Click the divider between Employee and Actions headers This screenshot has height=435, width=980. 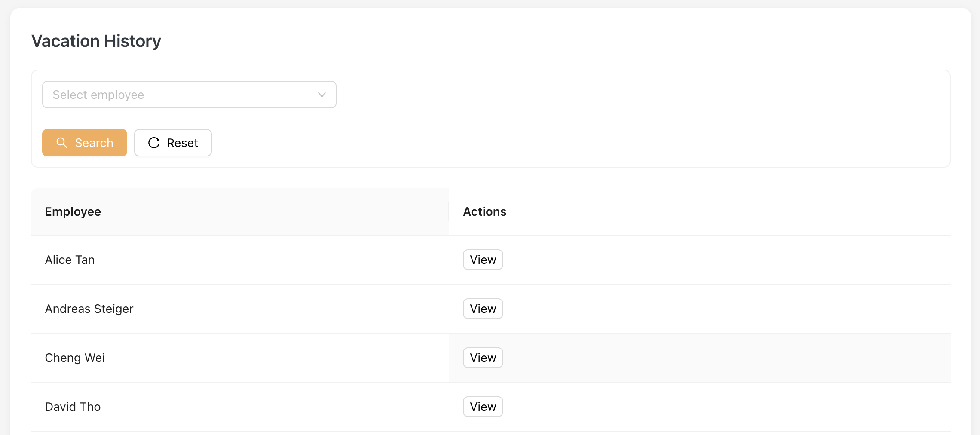click(449, 211)
